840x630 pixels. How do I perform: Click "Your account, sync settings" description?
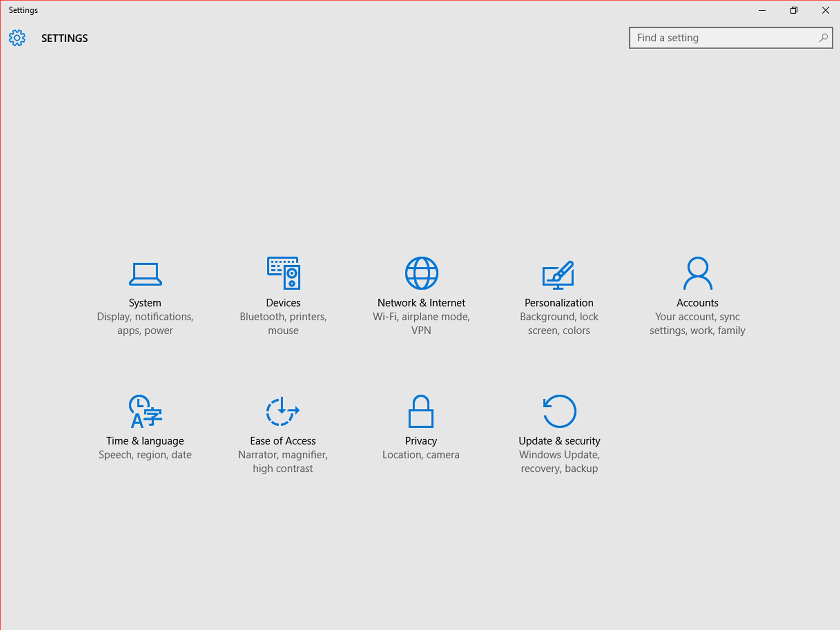[x=697, y=323]
